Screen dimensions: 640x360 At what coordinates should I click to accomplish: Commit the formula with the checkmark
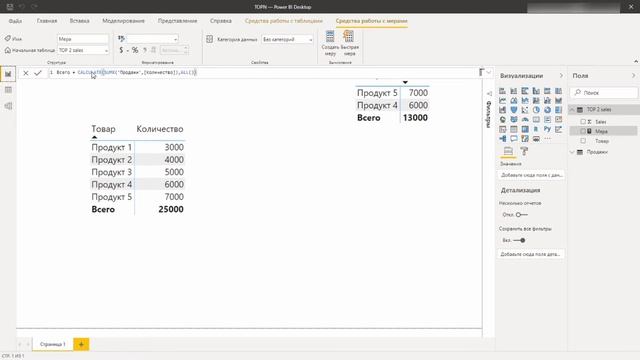click(x=38, y=73)
